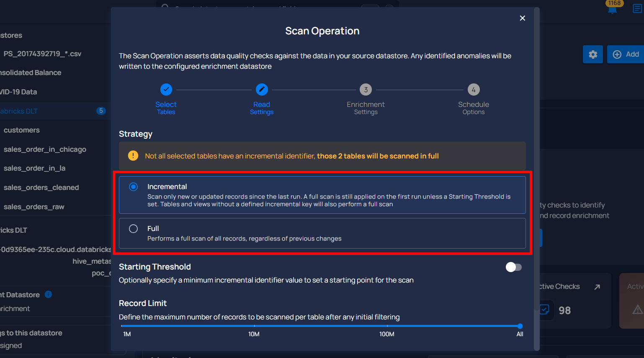Click the Add button
644x358 pixels.
pos(626,54)
